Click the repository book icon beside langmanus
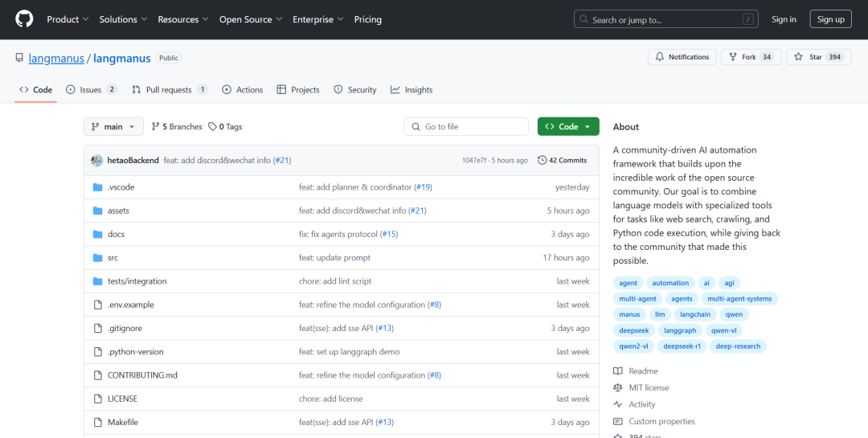The width and height of the screenshot is (868, 438). pyautogui.click(x=19, y=58)
